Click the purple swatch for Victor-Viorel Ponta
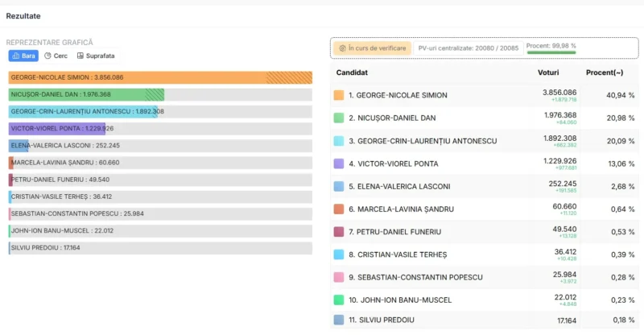This screenshot has width=644, height=335. click(x=338, y=163)
